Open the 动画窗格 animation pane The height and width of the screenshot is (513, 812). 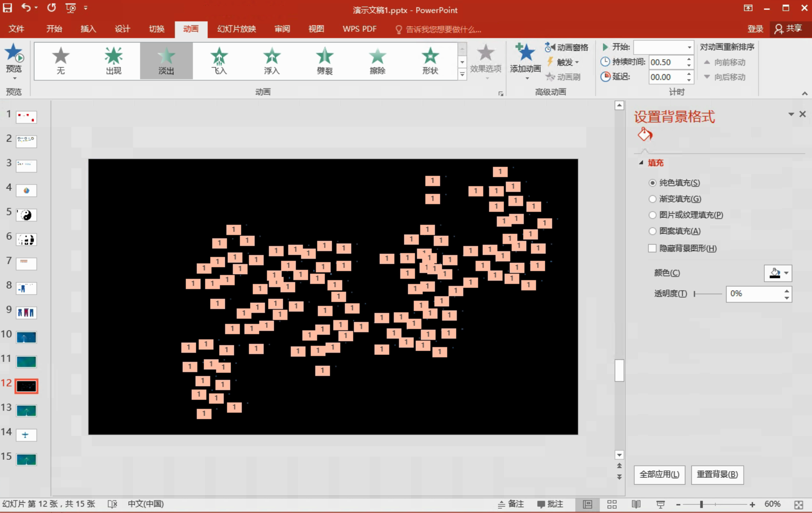click(x=567, y=47)
